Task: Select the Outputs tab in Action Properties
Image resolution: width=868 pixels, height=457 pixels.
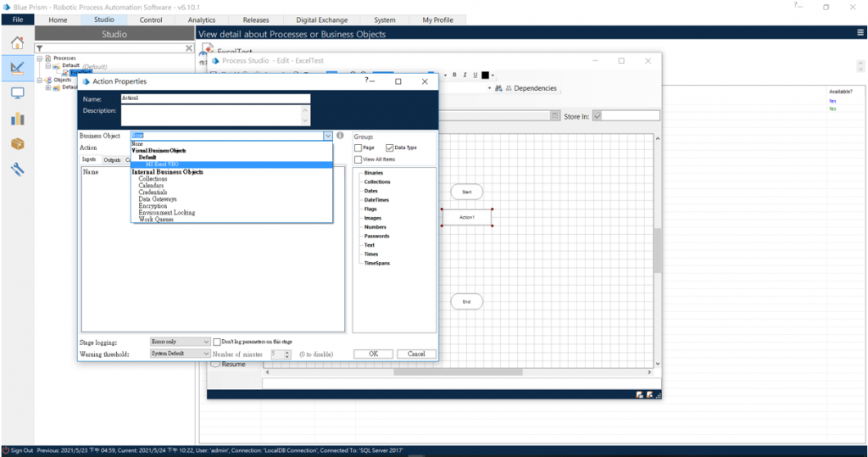Action: click(x=113, y=160)
